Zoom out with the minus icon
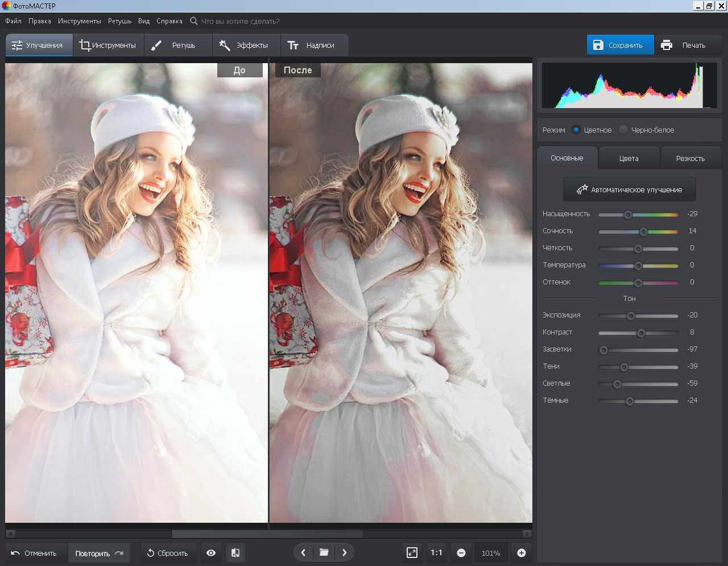This screenshot has height=566, width=728. pos(461,553)
